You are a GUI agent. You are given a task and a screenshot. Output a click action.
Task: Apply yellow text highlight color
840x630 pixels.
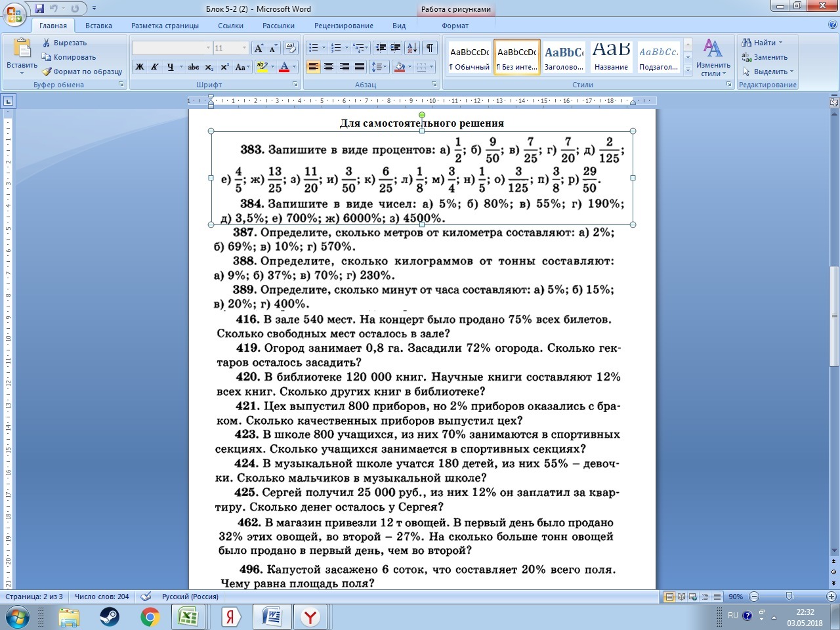coord(262,67)
